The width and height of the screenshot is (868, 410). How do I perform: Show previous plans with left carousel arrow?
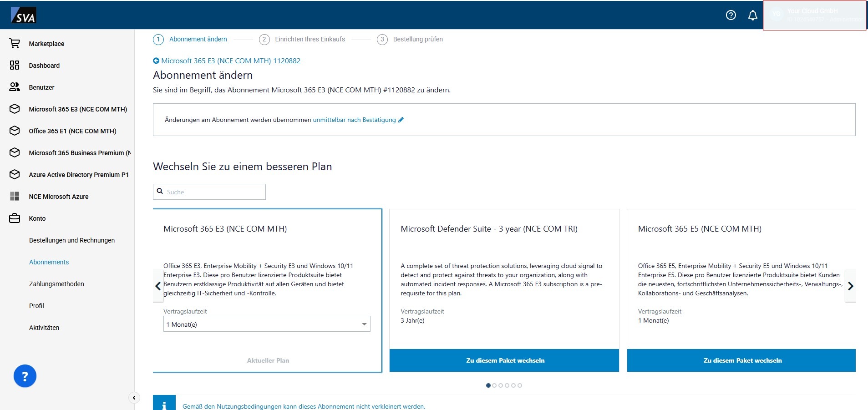pos(158,286)
